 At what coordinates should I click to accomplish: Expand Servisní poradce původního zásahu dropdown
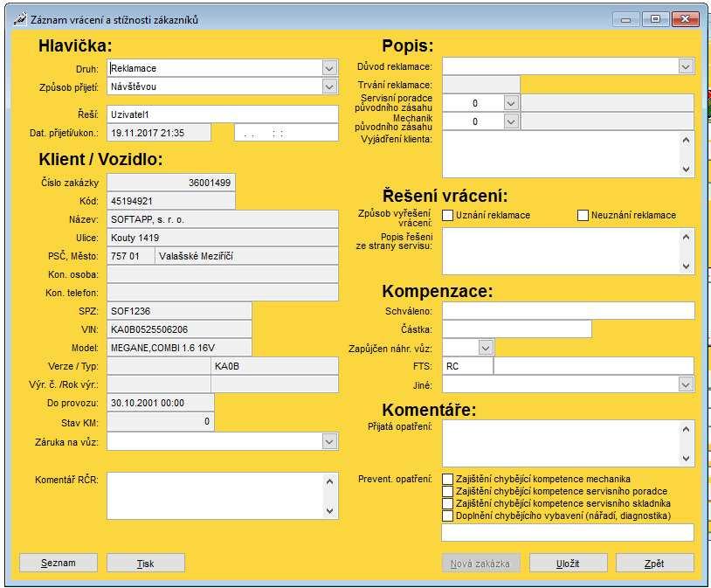click(511, 103)
